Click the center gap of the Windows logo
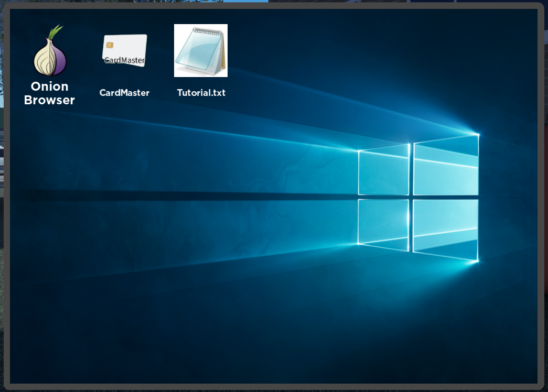The image size is (548, 392). click(411, 197)
